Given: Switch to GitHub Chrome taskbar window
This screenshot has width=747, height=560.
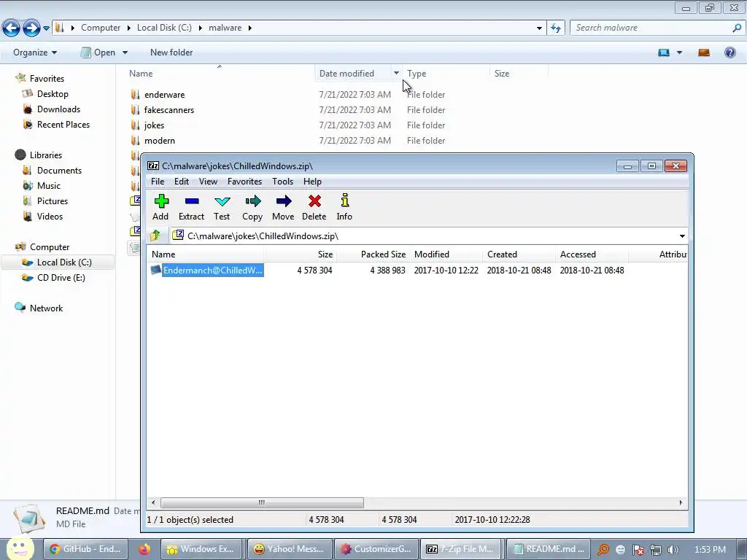Looking at the screenshot, I should [86, 549].
